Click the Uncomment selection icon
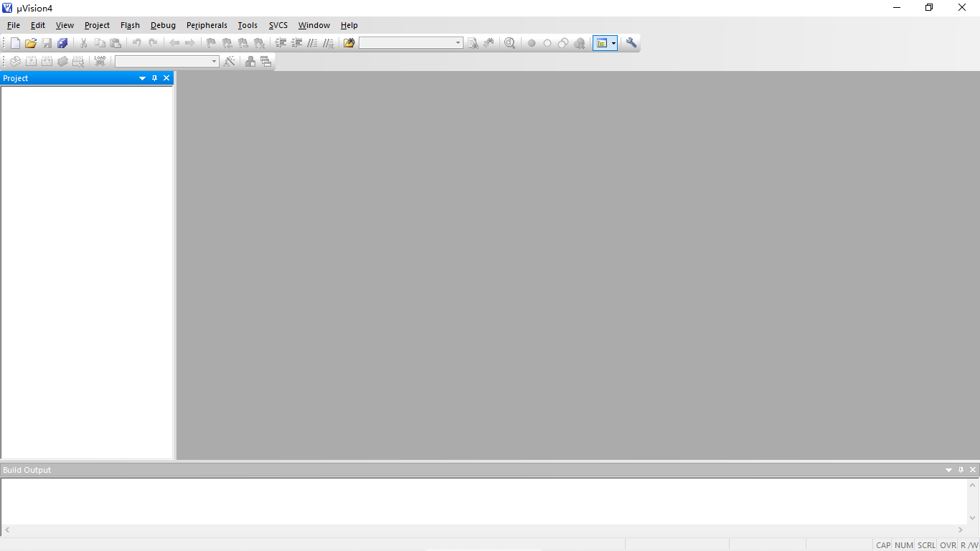 [x=329, y=43]
